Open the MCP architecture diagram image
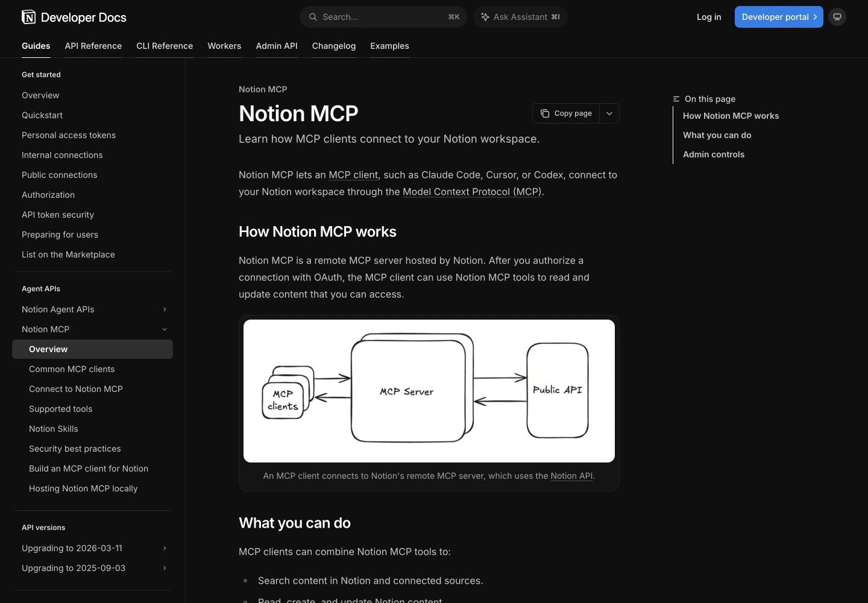The width and height of the screenshot is (868, 603). click(x=429, y=391)
